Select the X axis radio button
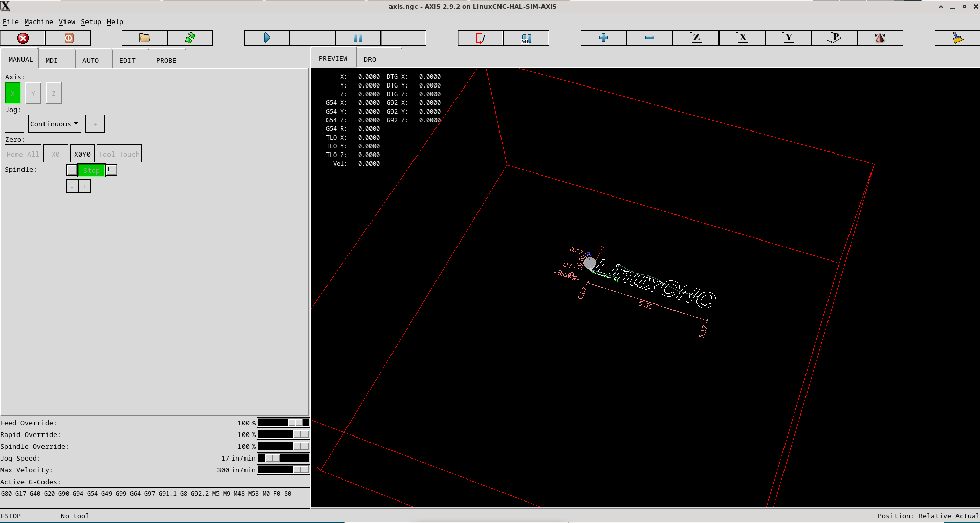Viewport: 980px width, 523px height. pos(13,94)
